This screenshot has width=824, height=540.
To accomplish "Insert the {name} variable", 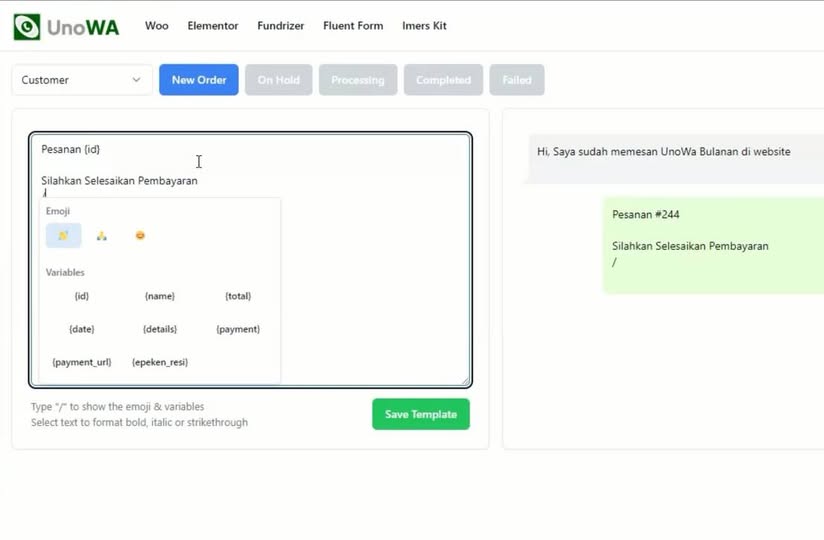I will [x=160, y=296].
